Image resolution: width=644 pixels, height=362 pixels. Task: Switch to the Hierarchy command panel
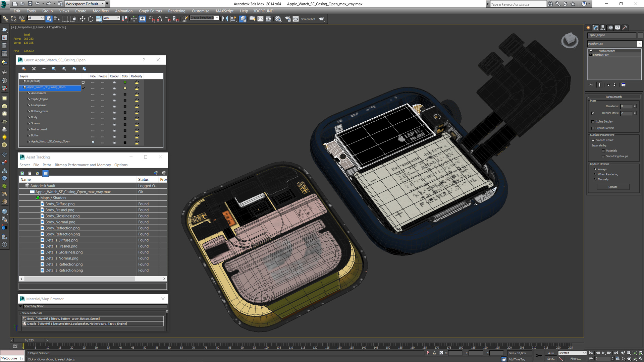[x=603, y=28]
